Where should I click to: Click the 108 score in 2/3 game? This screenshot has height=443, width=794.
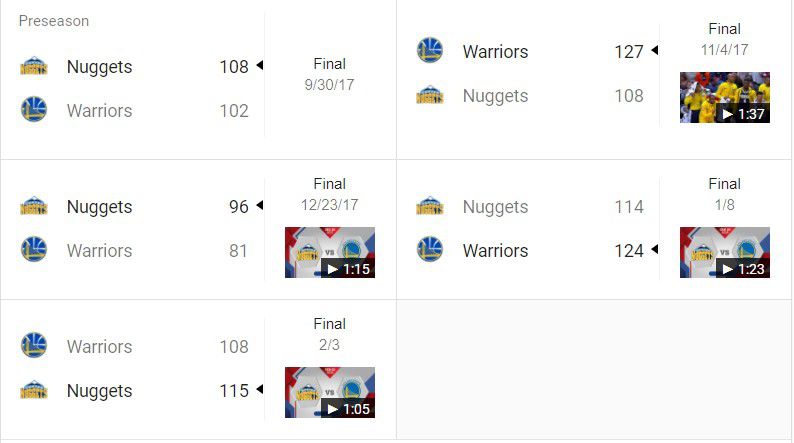click(x=234, y=347)
